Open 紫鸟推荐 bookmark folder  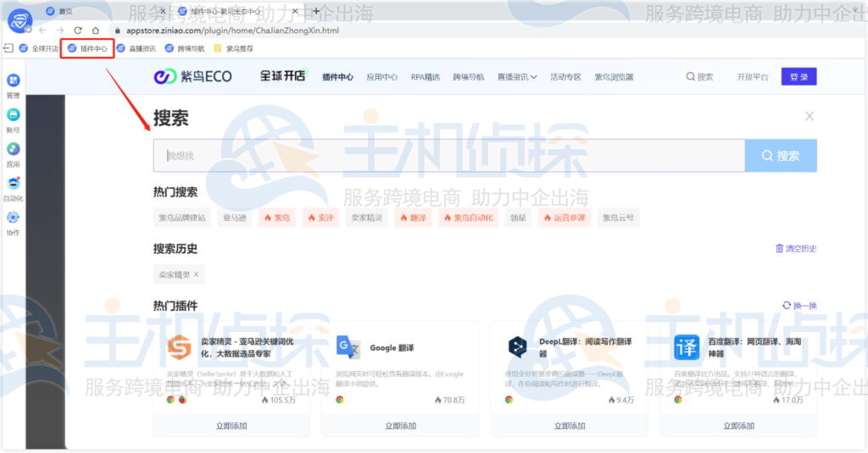click(x=234, y=48)
